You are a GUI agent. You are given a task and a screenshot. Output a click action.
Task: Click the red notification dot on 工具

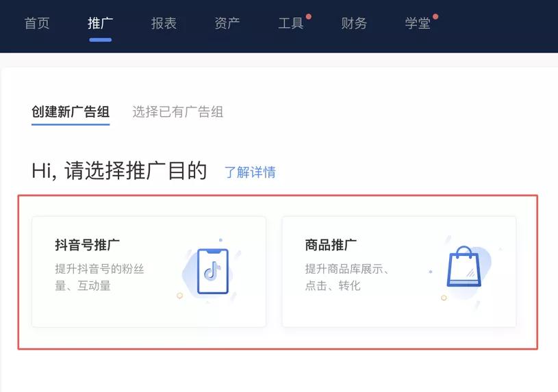click(309, 16)
